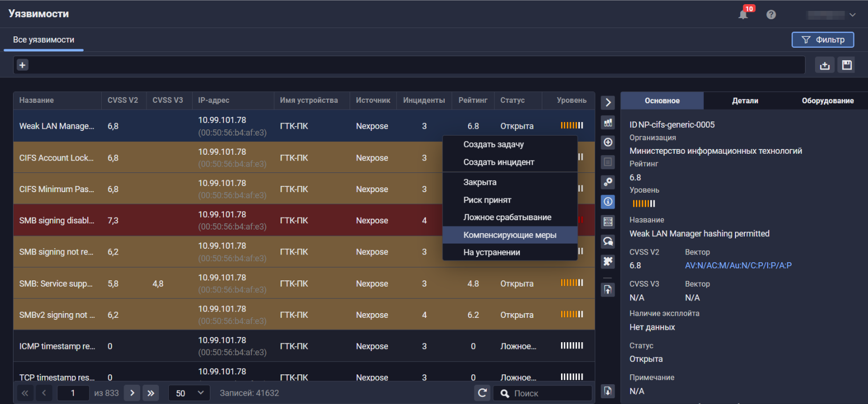Select "Создать инцидент" in the context menu
Image resolution: width=868 pixels, height=404 pixels.
pos(499,162)
